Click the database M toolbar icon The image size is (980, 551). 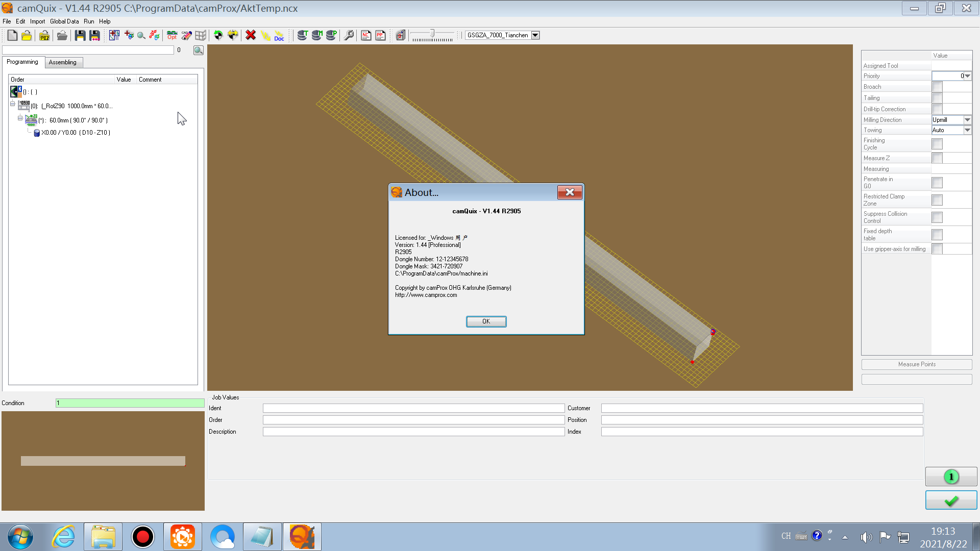[317, 35]
